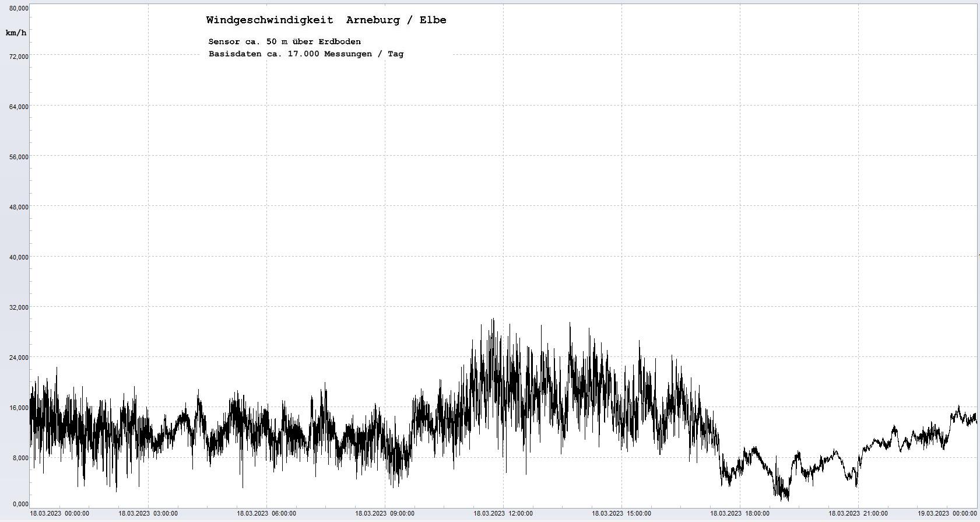This screenshot has height=522, width=980.
Task: Select the 'Sensor ca. 50 m über Erdboden' text
Action: tap(284, 41)
